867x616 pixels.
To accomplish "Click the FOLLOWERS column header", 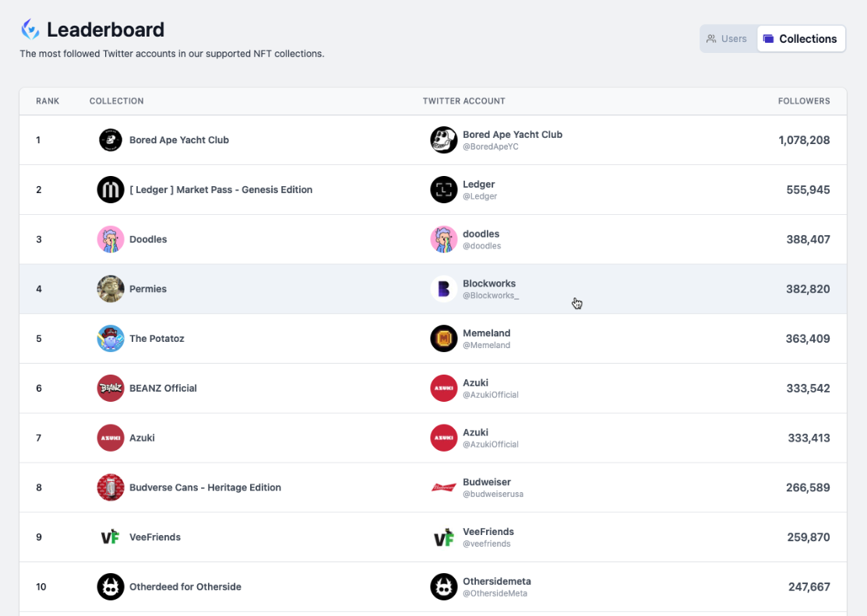I will (x=804, y=101).
